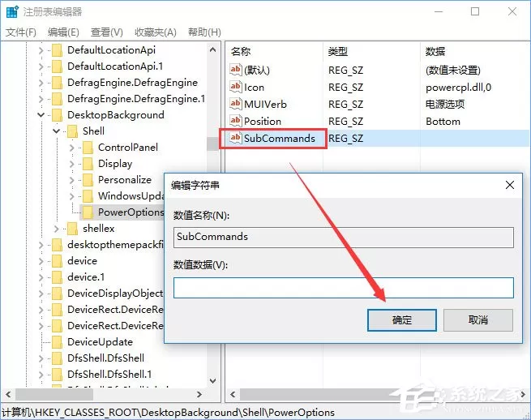Collapse the Shell tree node
Screen dimensions: 531x420
(57, 131)
